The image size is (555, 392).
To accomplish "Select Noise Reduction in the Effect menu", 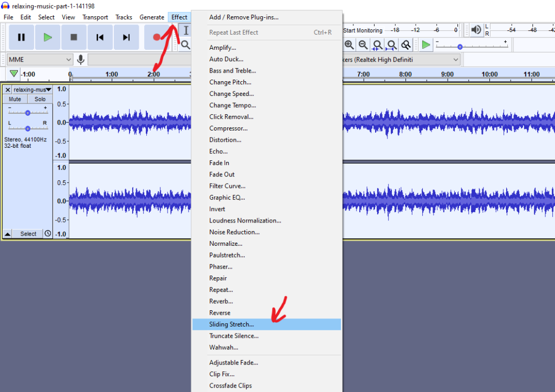I will tap(234, 232).
